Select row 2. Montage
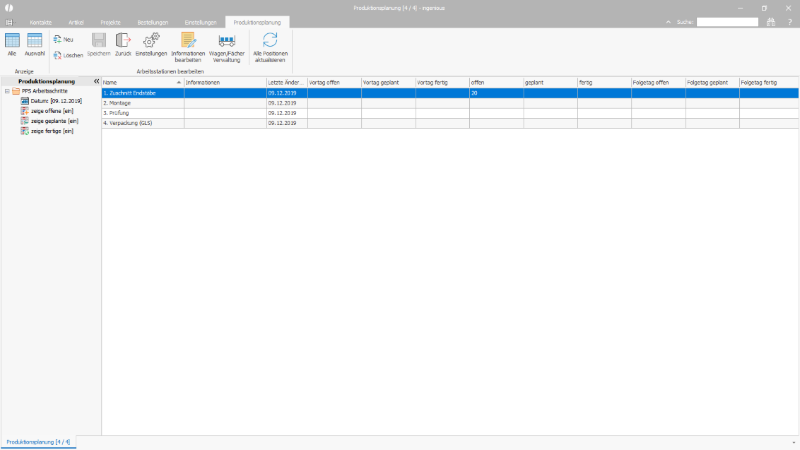800x450 pixels. (450, 103)
